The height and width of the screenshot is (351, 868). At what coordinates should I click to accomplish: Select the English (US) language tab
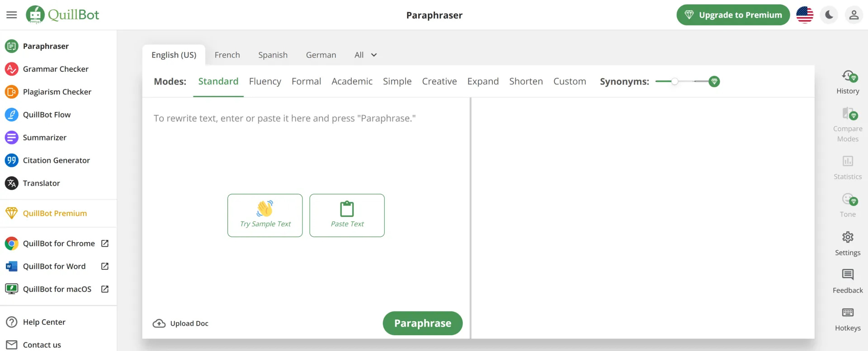(174, 55)
